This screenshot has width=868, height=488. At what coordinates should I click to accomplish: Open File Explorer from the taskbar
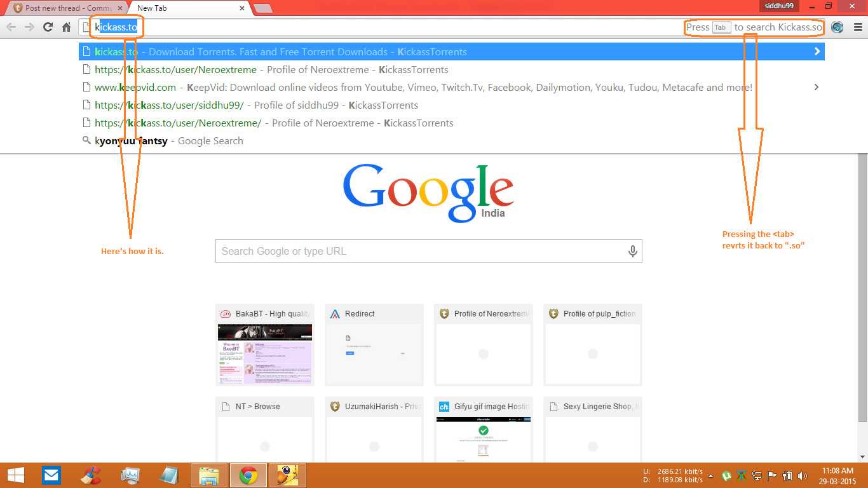click(208, 475)
